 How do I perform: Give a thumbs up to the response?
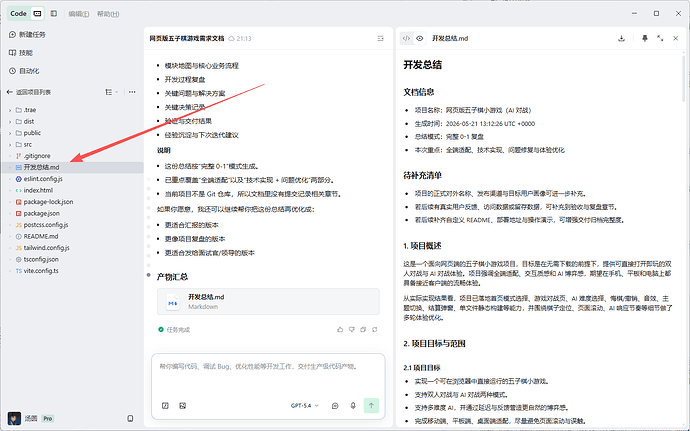(340, 329)
